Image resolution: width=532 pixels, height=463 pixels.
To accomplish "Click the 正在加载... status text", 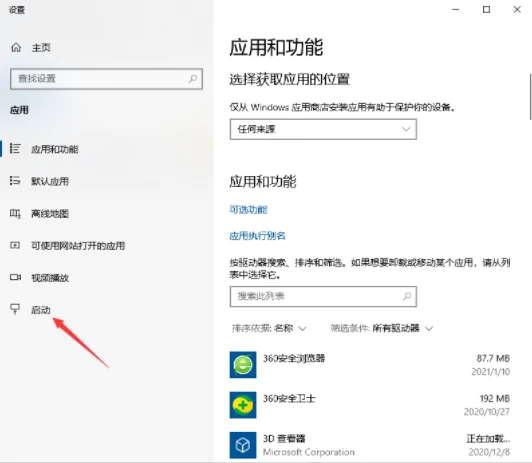I will click(488, 439).
